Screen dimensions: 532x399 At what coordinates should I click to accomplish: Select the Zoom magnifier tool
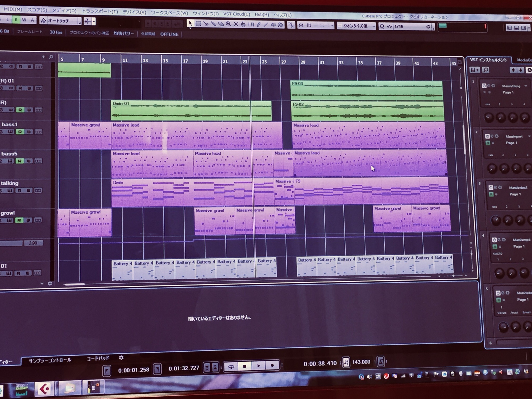pos(228,24)
